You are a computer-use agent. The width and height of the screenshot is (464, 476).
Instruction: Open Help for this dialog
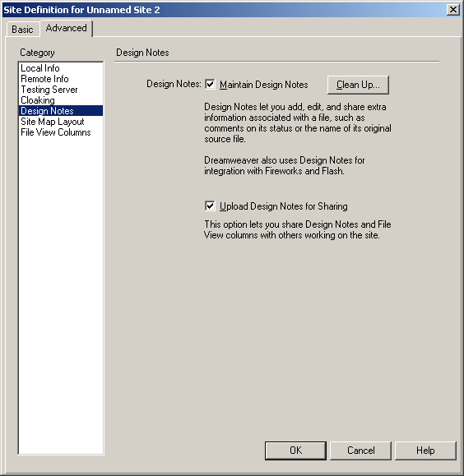pyautogui.click(x=425, y=451)
